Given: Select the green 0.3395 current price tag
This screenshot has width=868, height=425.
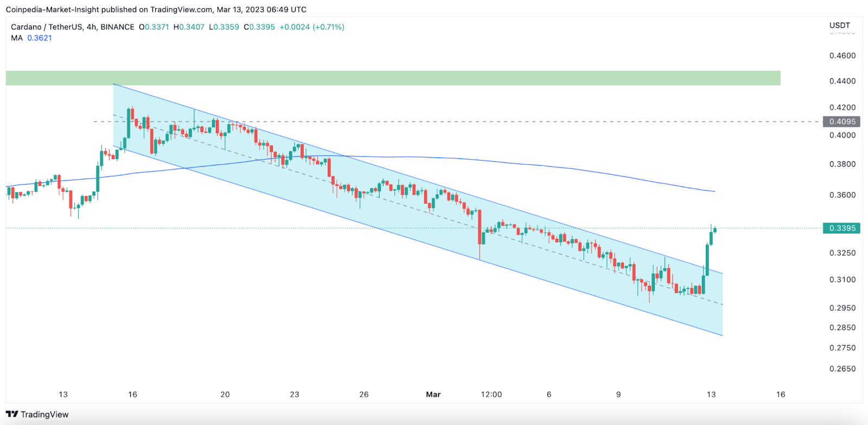Looking at the screenshot, I should (x=842, y=228).
